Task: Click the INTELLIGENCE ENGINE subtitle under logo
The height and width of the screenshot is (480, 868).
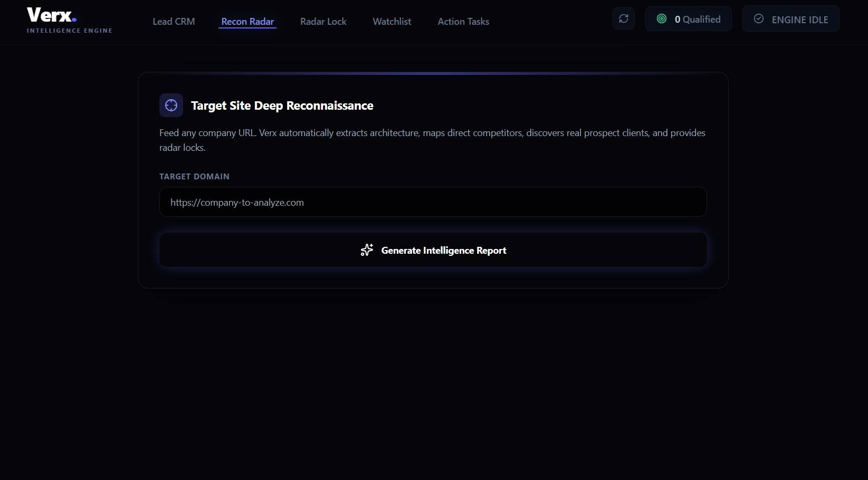Action: point(70,31)
